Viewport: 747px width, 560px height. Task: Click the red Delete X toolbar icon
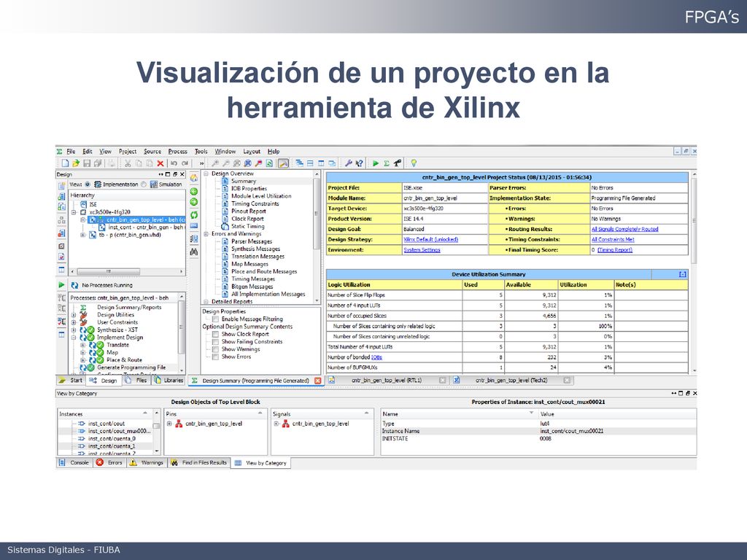tap(160, 163)
